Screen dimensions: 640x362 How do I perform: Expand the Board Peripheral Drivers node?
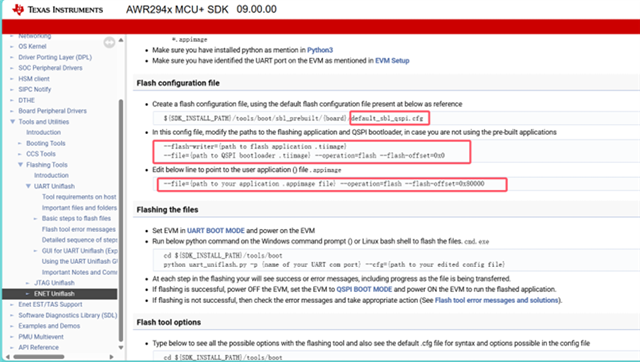(x=12, y=111)
